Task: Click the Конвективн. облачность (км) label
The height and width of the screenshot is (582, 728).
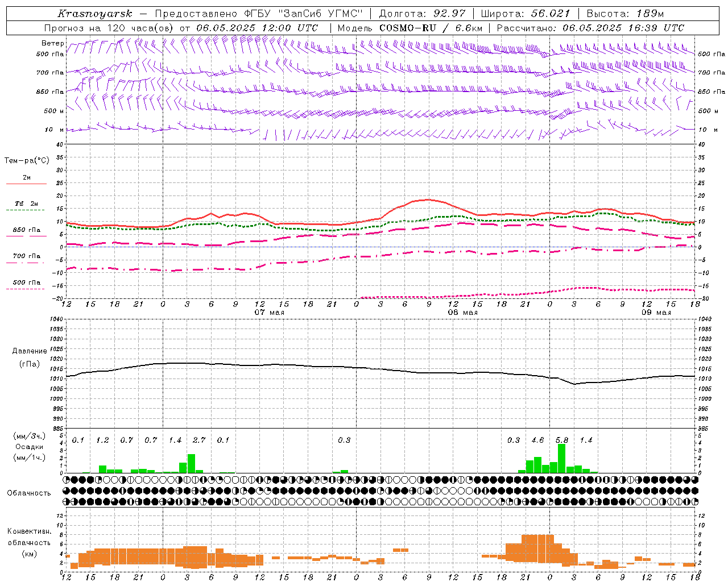Action: coord(29,542)
